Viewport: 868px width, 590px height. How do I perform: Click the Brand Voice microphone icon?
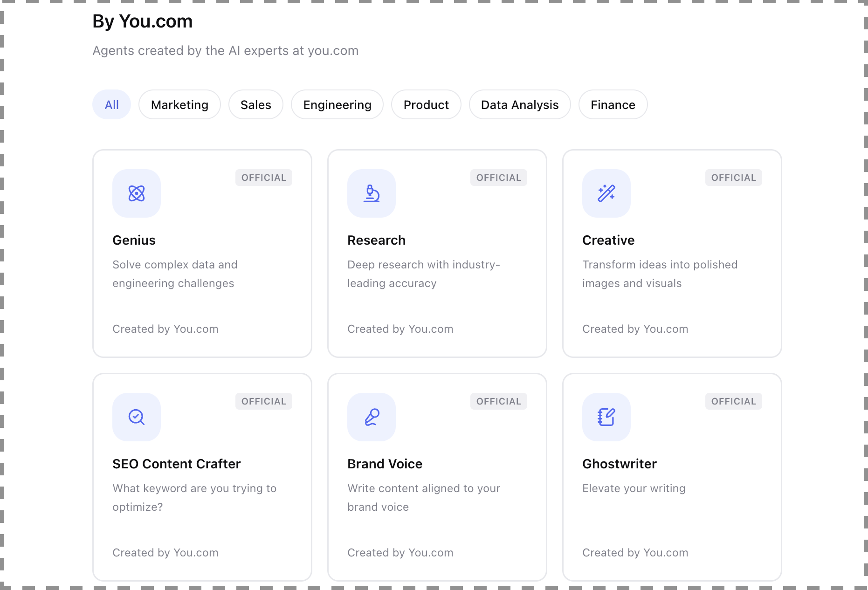click(x=372, y=417)
